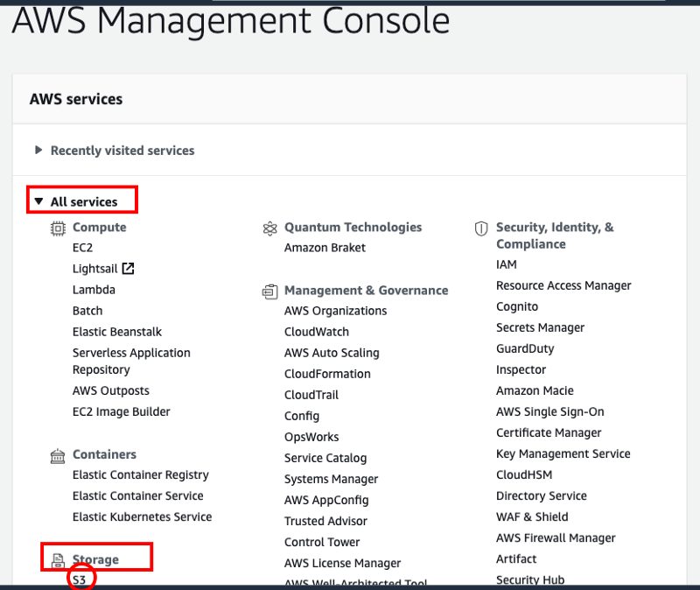Open the Lambda service link

(x=94, y=290)
